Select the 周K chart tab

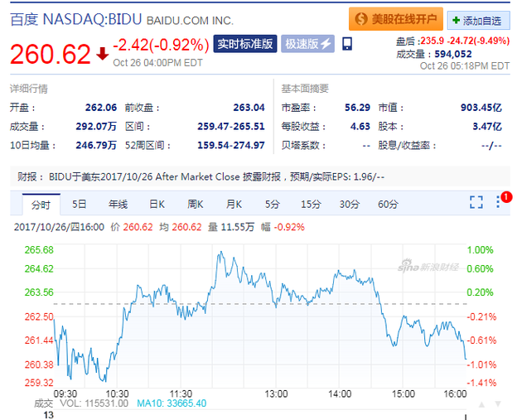tap(195, 204)
